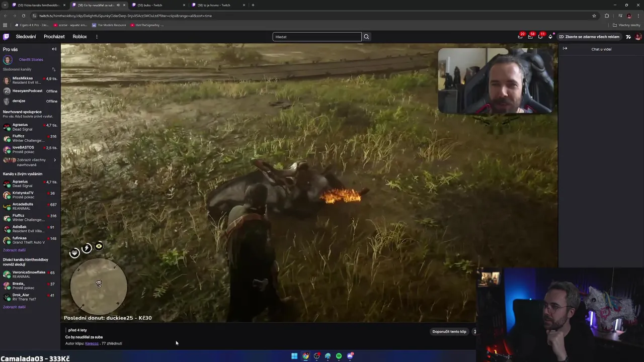644x362 pixels.
Task: Click the clip video player
Action: [309, 183]
